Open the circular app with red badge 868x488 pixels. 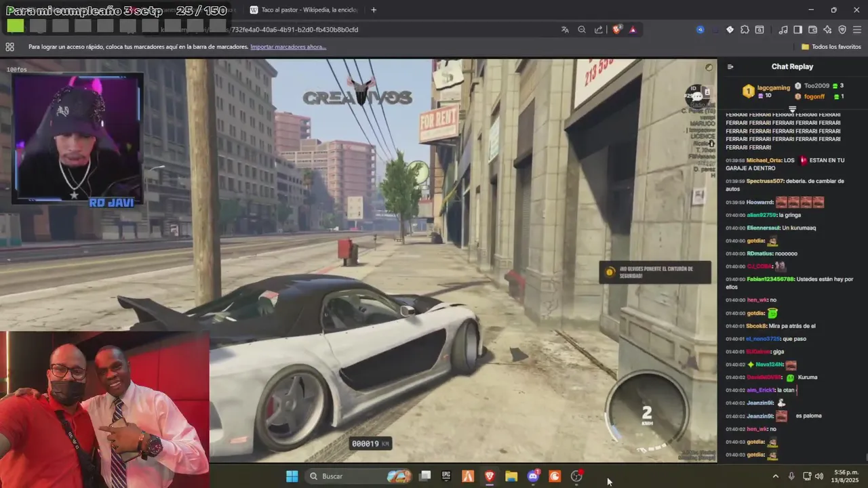pos(576,476)
